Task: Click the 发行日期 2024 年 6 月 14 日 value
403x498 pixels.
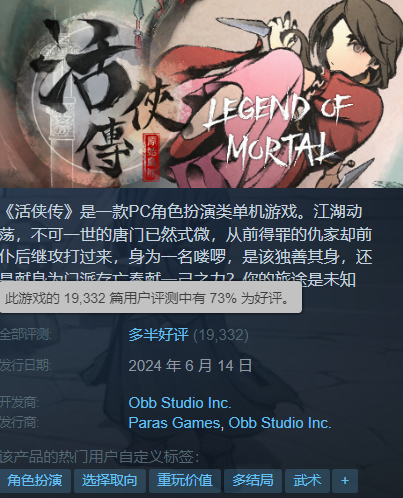Action: [190, 366]
